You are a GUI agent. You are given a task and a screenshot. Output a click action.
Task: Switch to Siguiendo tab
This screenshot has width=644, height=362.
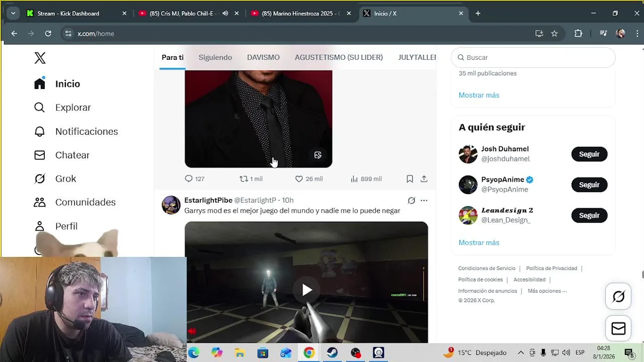coord(215,57)
